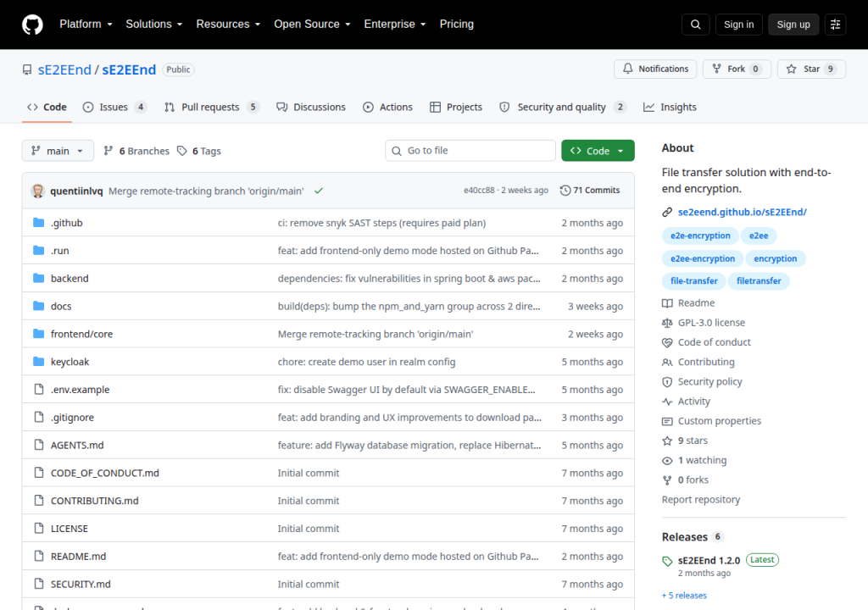This screenshot has width=868, height=610.
Task: Open the 71 Commits history link
Action: 590,191
